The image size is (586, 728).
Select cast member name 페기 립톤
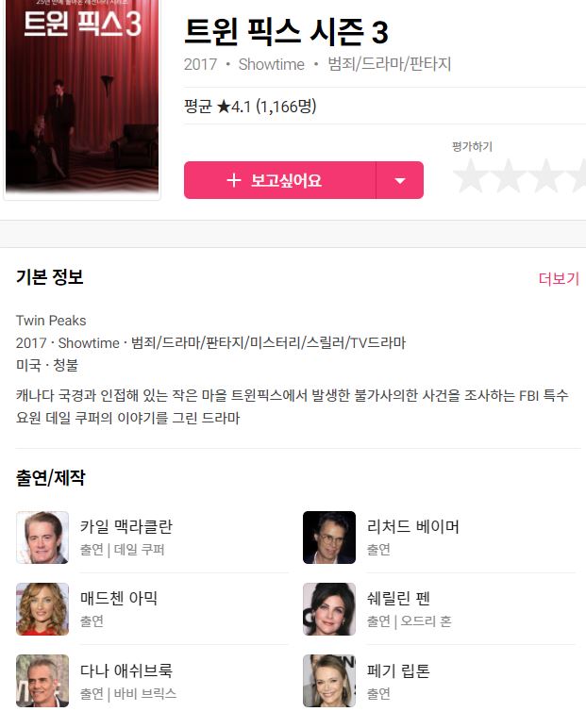[x=398, y=670]
